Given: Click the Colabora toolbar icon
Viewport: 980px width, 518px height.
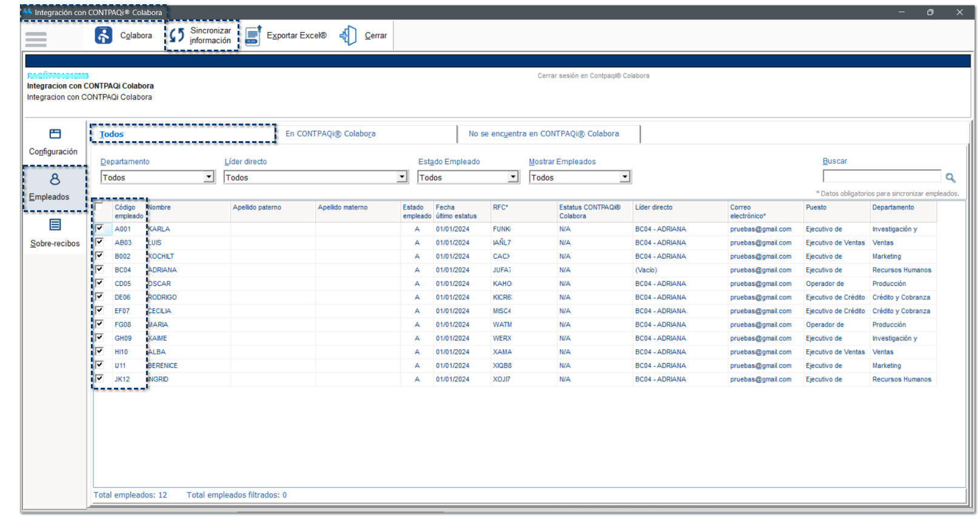Looking at the screenshot, I should 104,36.
